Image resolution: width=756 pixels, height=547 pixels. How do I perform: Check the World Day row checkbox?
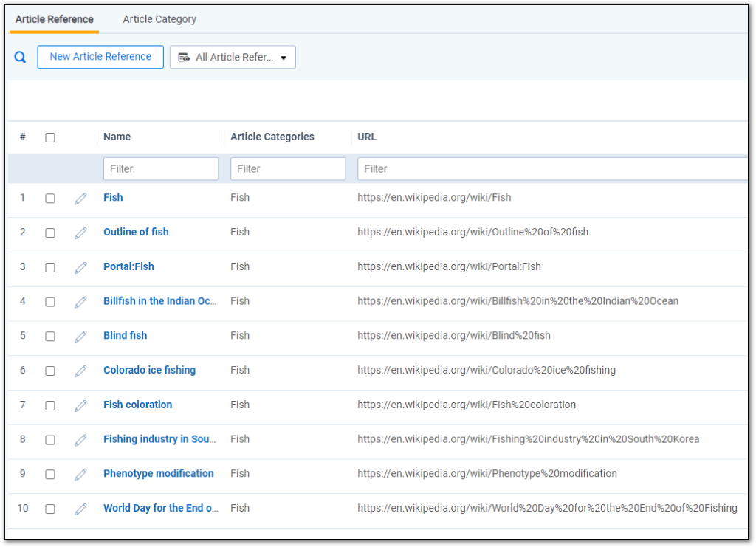click(x=50, y=509)
